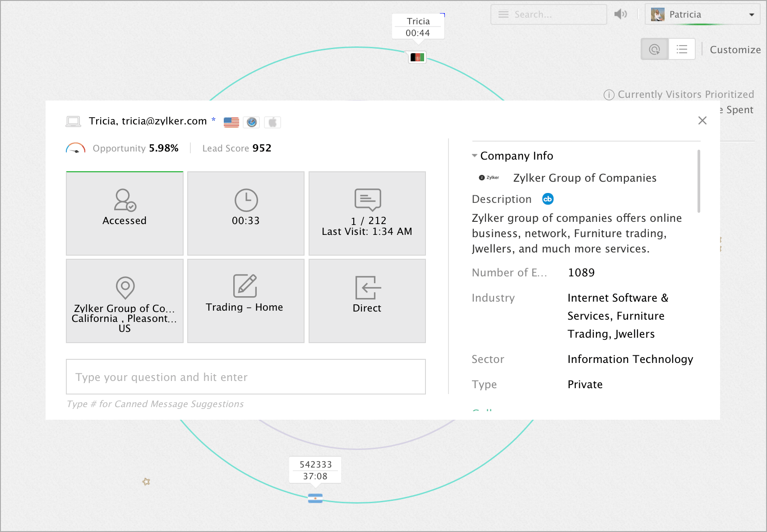Viewport: 767px width, 532px height.
Task: Click the speaker sound icon
Action: 621,14
